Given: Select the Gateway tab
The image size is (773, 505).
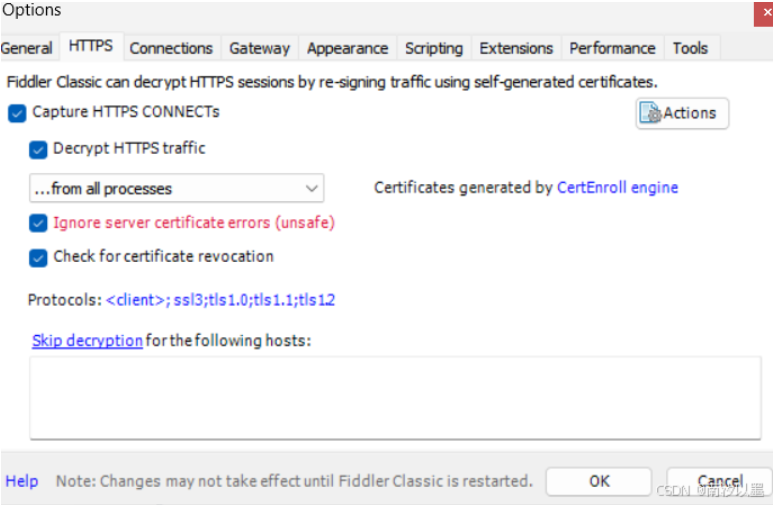Looking at the screenshot, I should pos(259,48).
